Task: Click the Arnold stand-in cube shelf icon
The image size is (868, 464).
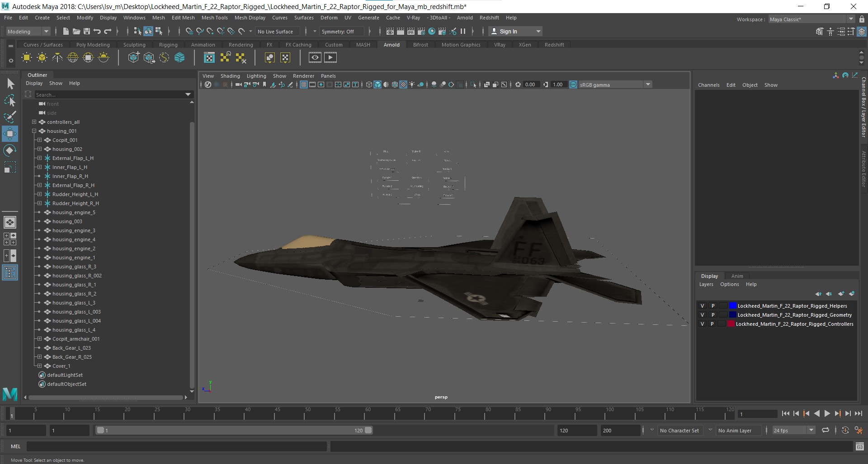Action: click(133, 57)
